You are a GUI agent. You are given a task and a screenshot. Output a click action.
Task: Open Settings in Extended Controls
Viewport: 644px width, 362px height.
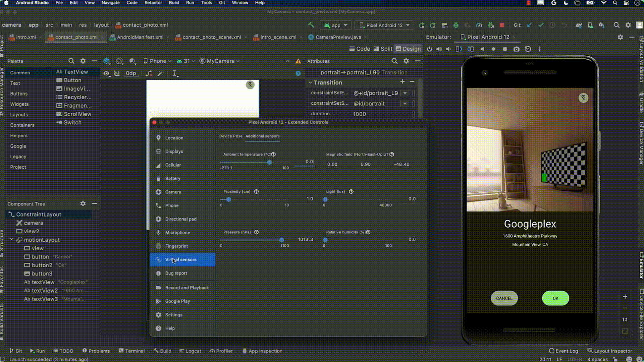pyautogui.click(x=182, y=315)
